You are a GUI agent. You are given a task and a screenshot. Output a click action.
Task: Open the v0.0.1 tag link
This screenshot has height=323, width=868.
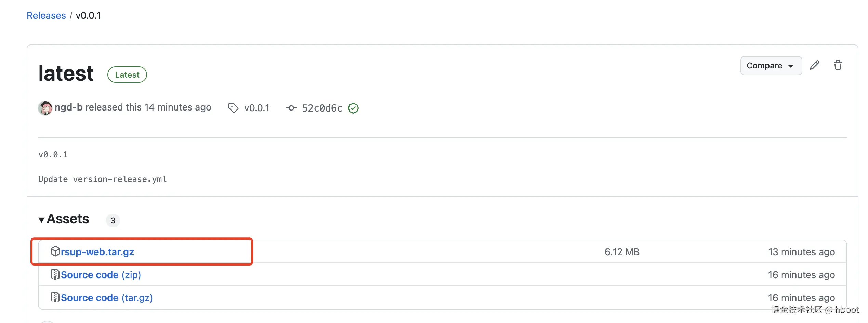[257, 108]
